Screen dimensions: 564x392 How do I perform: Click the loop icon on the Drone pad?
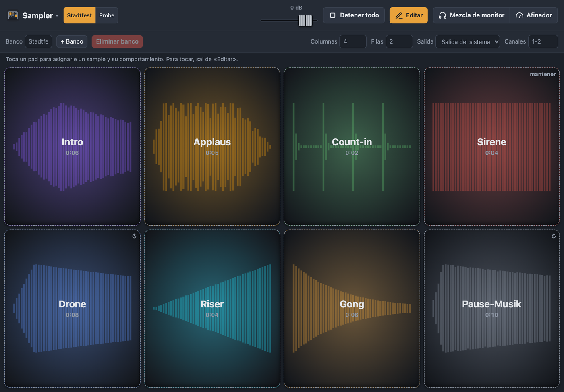(134, 236)
